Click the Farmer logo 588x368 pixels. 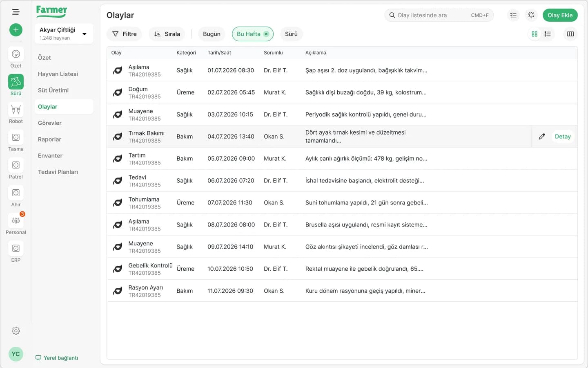point(51,11)
